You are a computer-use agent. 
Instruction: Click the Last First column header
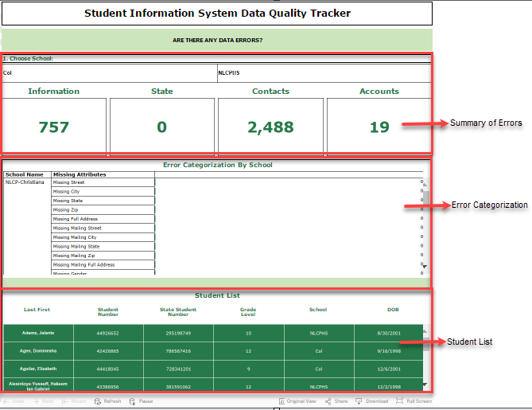pos(37,310)
